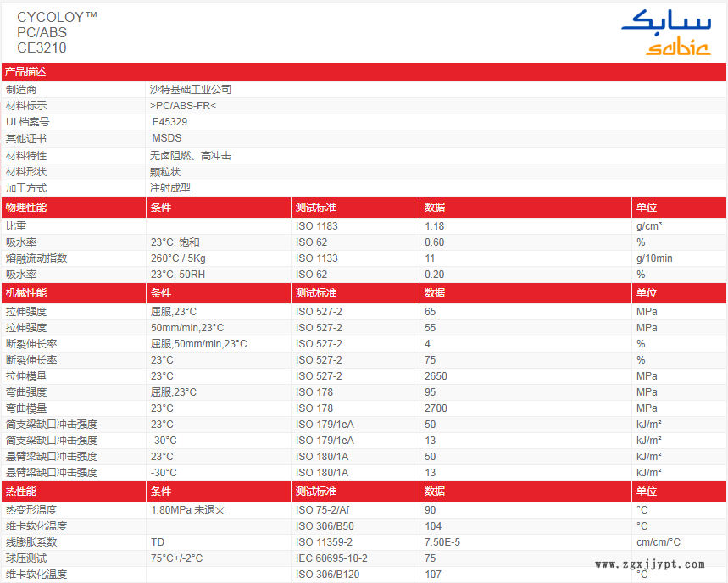The image size is (728, 583).
Task: Click the ISO 75-2/Af standard cell
Action: pos(323,509)
